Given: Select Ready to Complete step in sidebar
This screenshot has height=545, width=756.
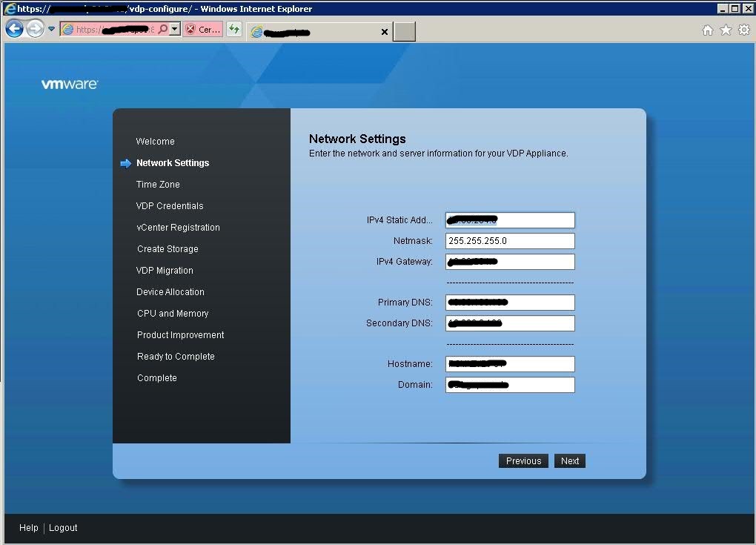Looking at the screenshot, I should pos(176,357).
